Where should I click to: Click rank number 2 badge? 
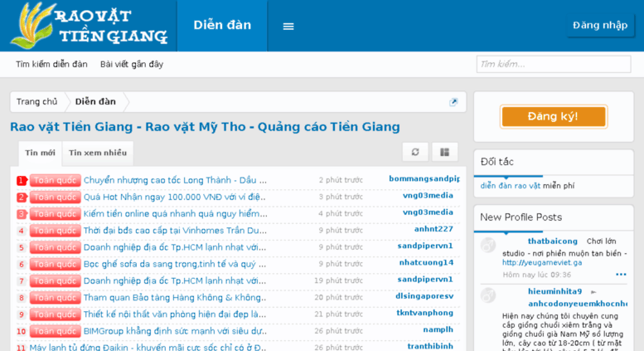pyautogui.click(x=22, y=197)
